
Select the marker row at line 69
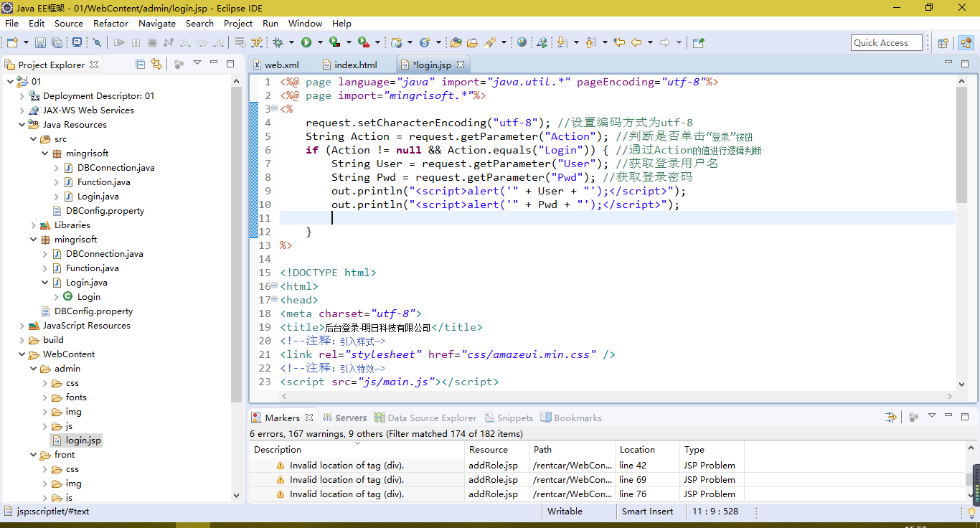496,480
